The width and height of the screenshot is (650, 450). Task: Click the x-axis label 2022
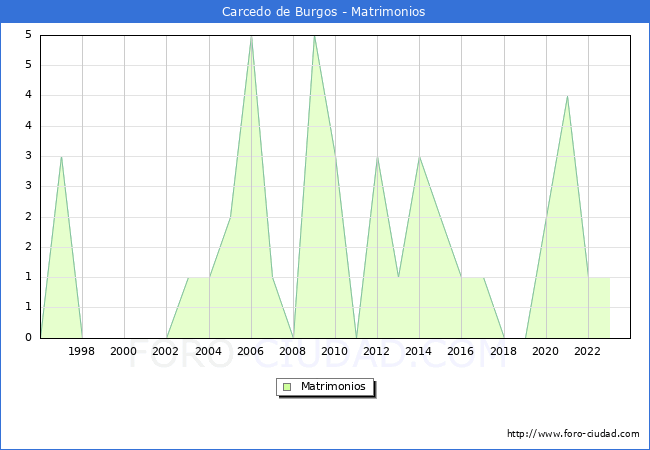(x=587, y=351)
